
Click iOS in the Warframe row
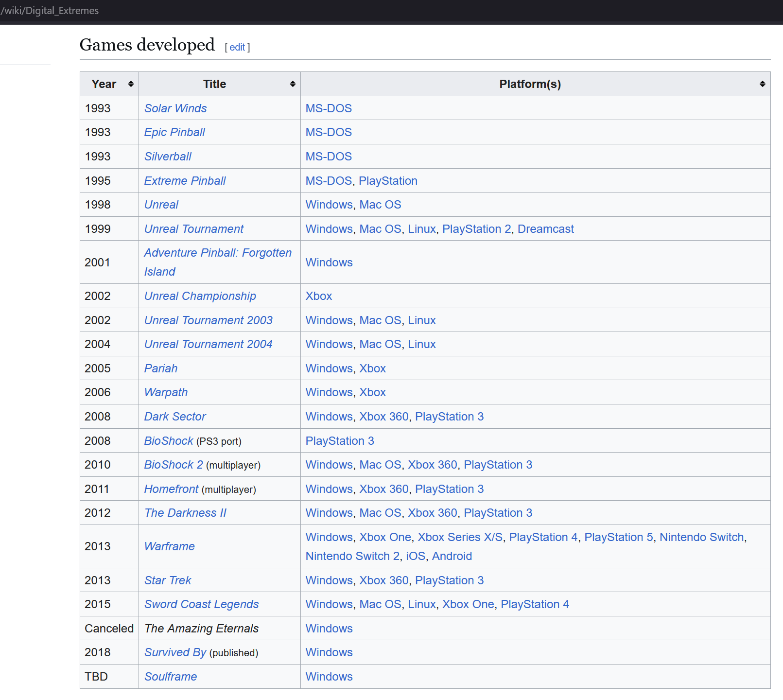tap(416, 556)
